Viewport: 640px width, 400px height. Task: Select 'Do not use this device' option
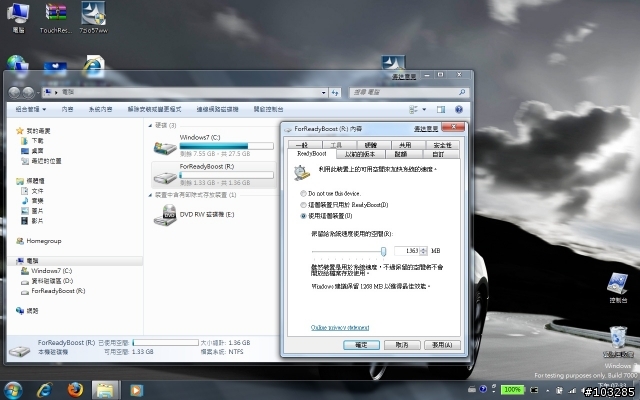[x=303, y=193]
